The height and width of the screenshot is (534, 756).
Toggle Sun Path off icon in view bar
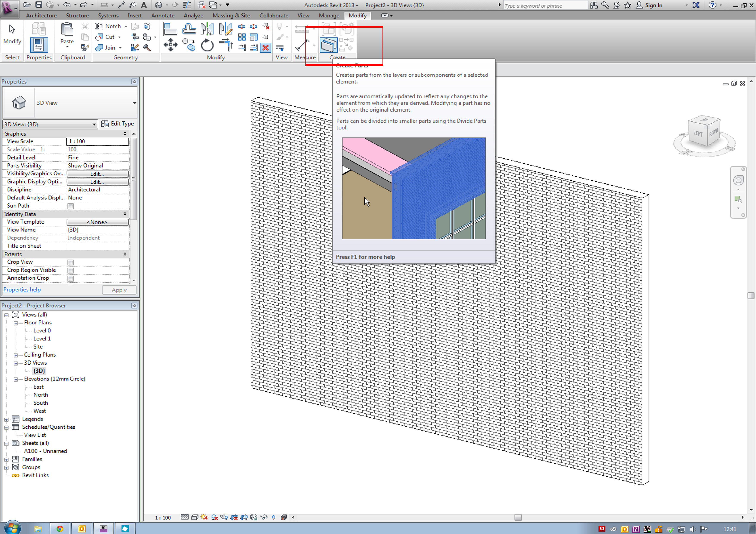(204, 517)
